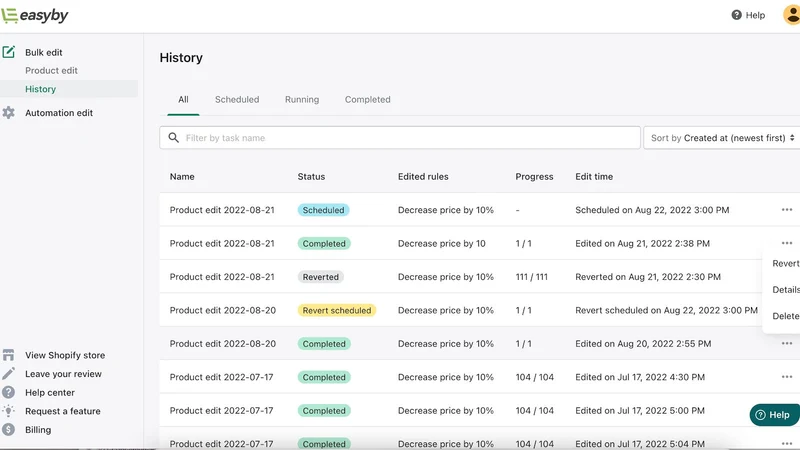Viewport: 800px width, 450px height.
Task: Click the Progress column header
Action: coord(534,177)
